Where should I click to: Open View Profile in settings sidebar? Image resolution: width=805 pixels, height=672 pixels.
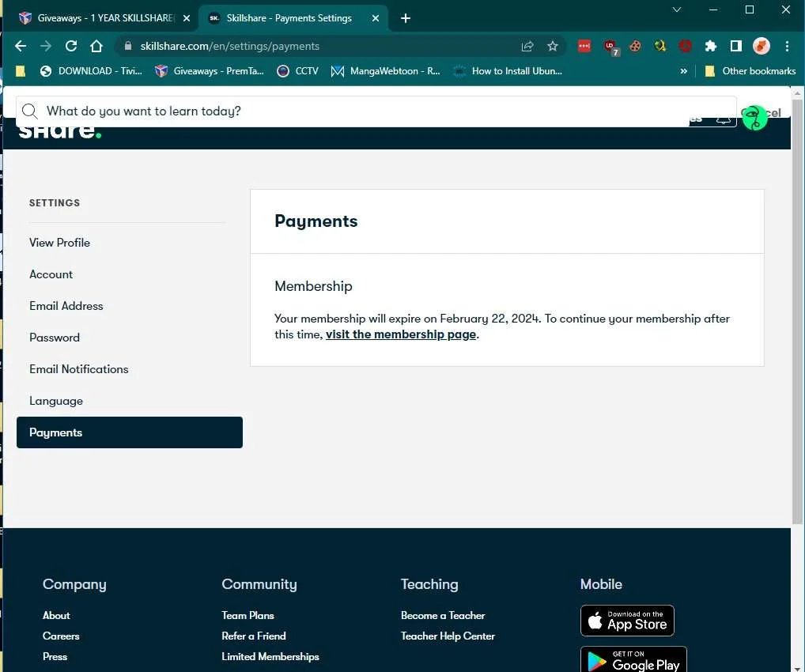(x=59, y=243)
